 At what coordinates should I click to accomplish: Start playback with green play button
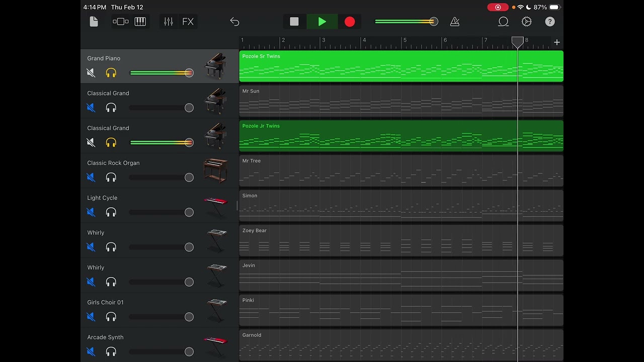322,22
